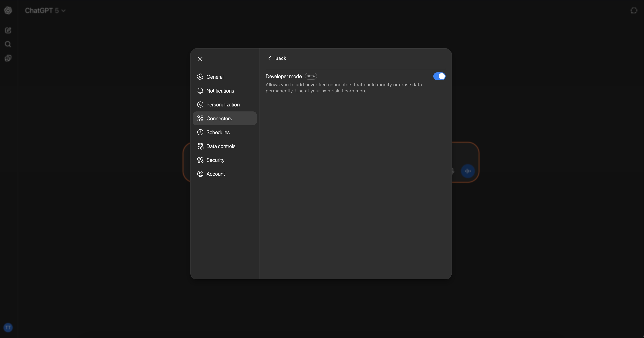Expand the ChatGPT 5 model dropdown
Viewport: 644px width, 338px height.
[x=45, y=11]
